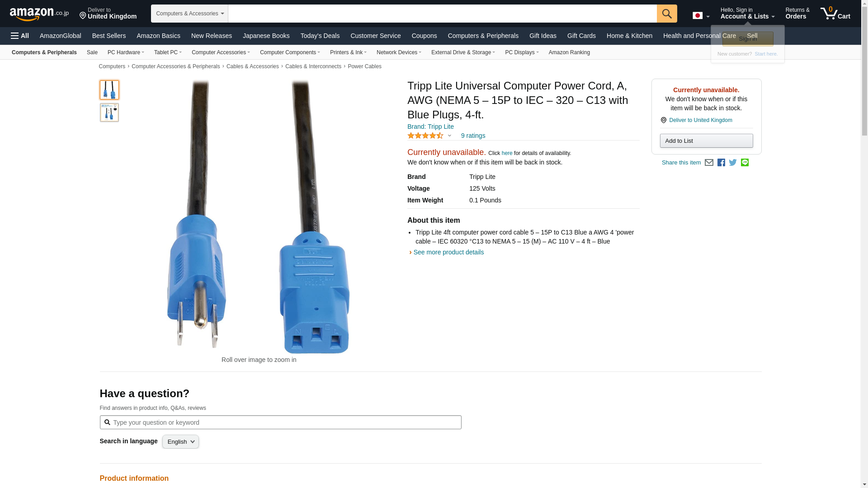This screenshot has height=488, width=868.
Task: Click the Add to List button
Action: 706,141
